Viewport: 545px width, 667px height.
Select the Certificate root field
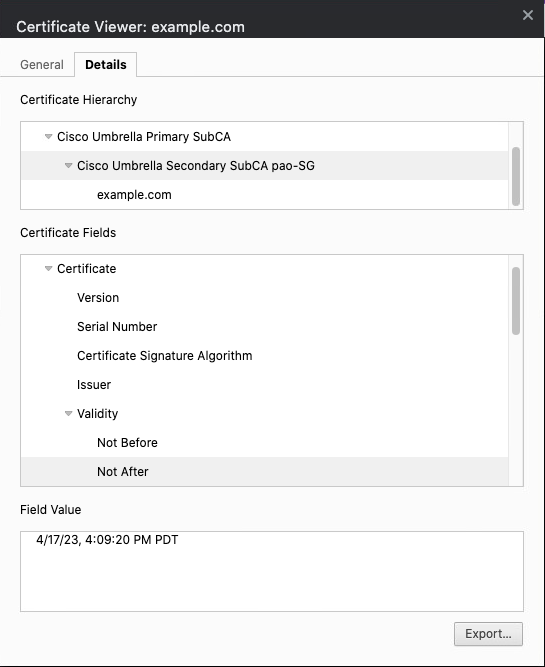86,269
